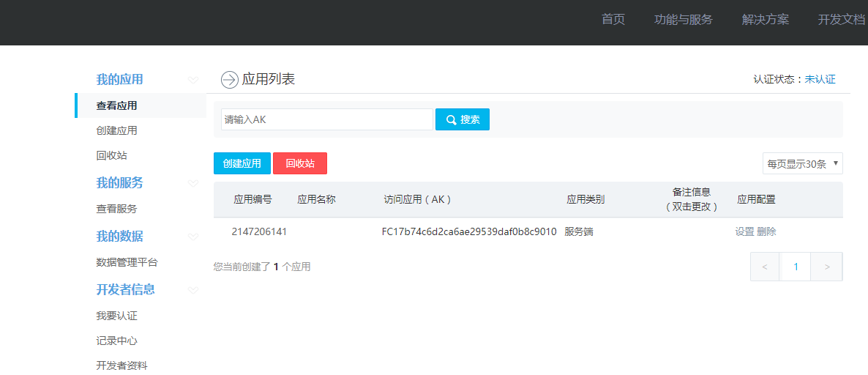Open 功能与服务 in the top navigation
Image resolution: width=868 pixels, height=375 pixels.
(x=683, y=20)
